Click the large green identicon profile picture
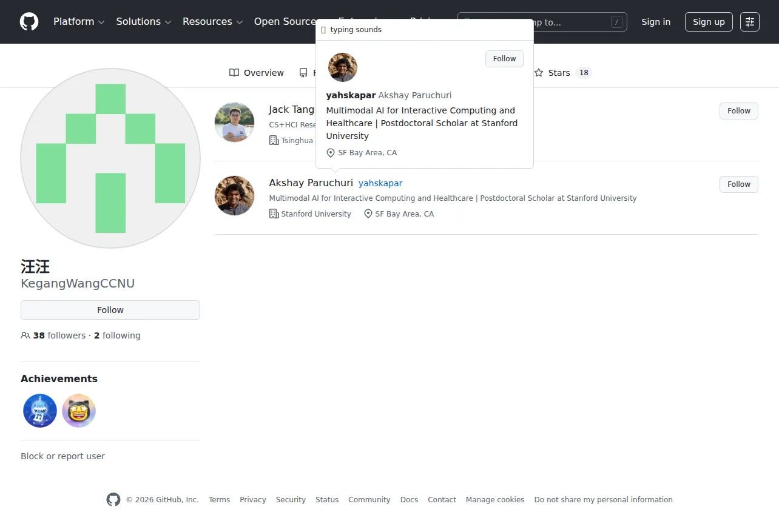 coord(110,158)
